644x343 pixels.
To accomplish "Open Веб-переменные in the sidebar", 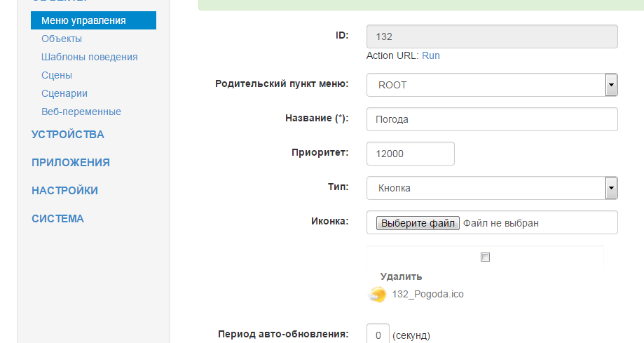I will click(x=81, y=112).
